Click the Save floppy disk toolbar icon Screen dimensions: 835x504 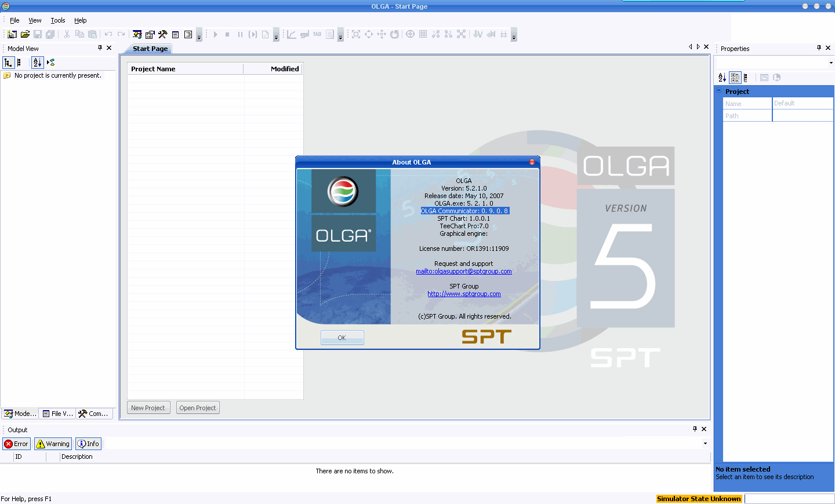click(38, 35)
